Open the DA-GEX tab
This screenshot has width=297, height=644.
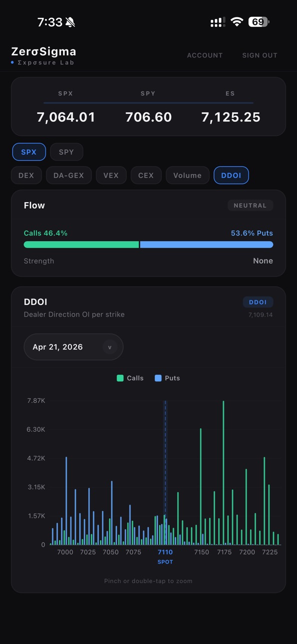(x=69, y=175)
